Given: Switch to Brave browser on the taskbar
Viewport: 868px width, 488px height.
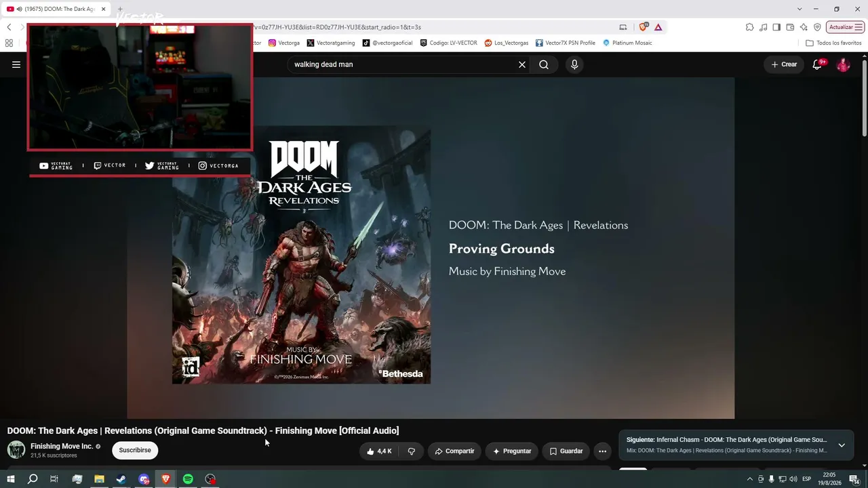Looking at the screenshot, I should (x=166, y=479).
